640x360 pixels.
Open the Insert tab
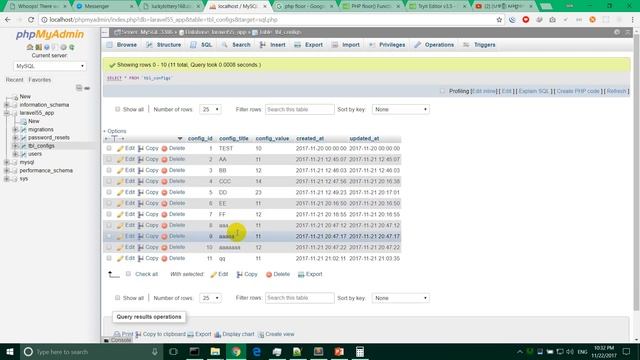273,45
